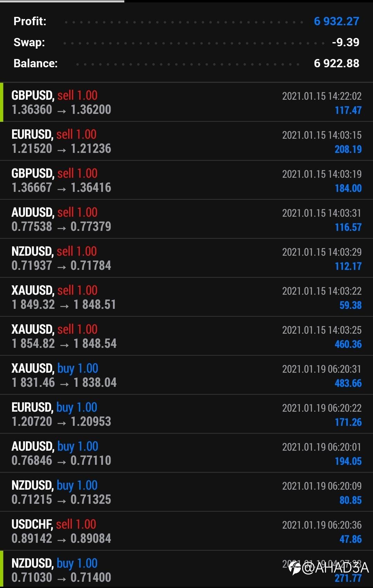The height and width of the screenshot is (588, 373).
Task: Expand the AUDUSD sell 0.77538 trade row
Action: tap(186, 219)
